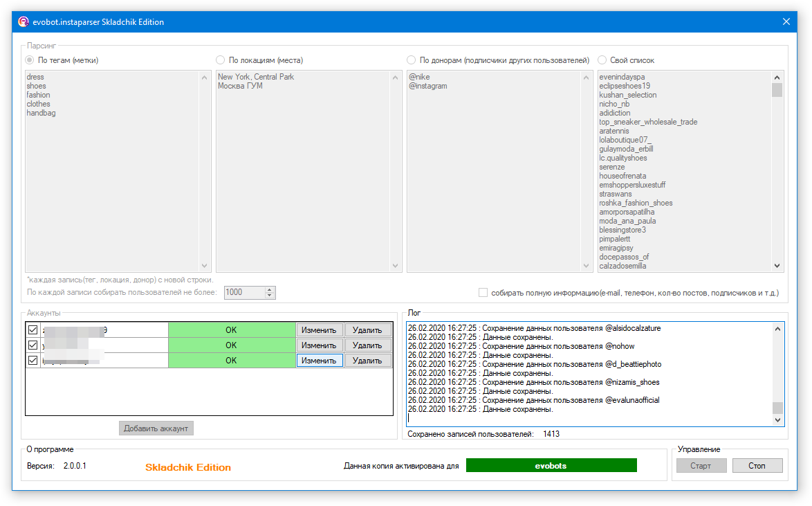Close the evobot.instaparser window
812x506 pixels.
(x=786, y=21)
